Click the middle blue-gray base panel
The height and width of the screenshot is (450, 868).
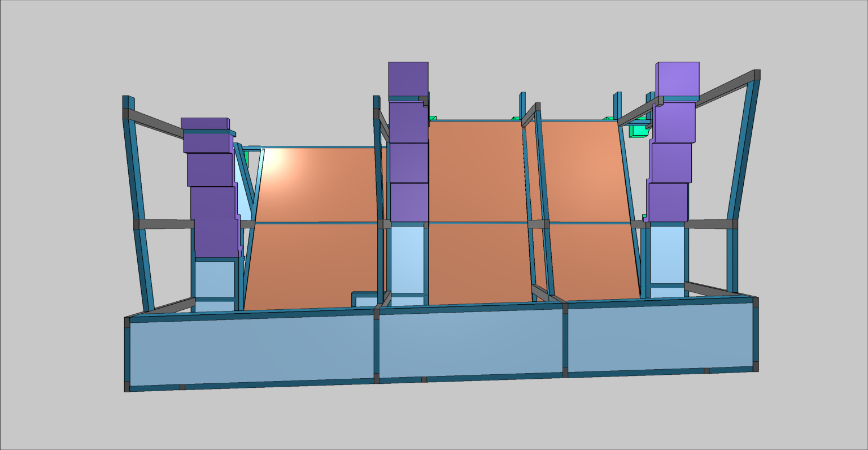pyautogui.click(x=470, y=345)
